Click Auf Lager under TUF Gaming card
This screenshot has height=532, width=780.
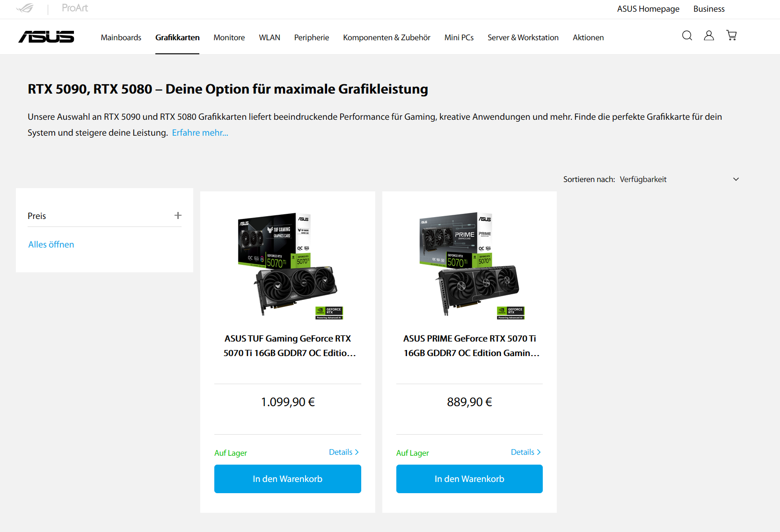(231, 453)
